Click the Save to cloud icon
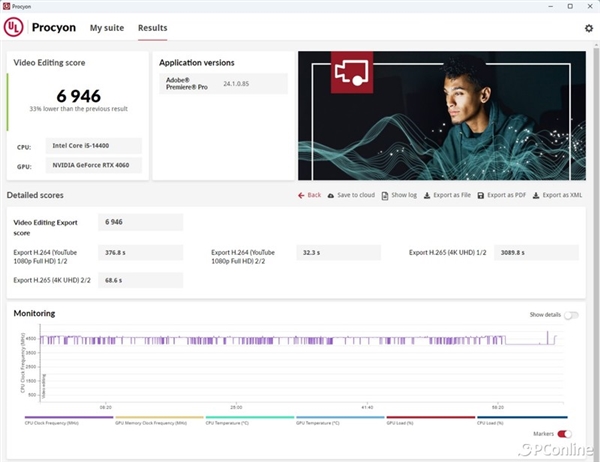The height and width of the screenshot is (462, 600). click(331, 195)
